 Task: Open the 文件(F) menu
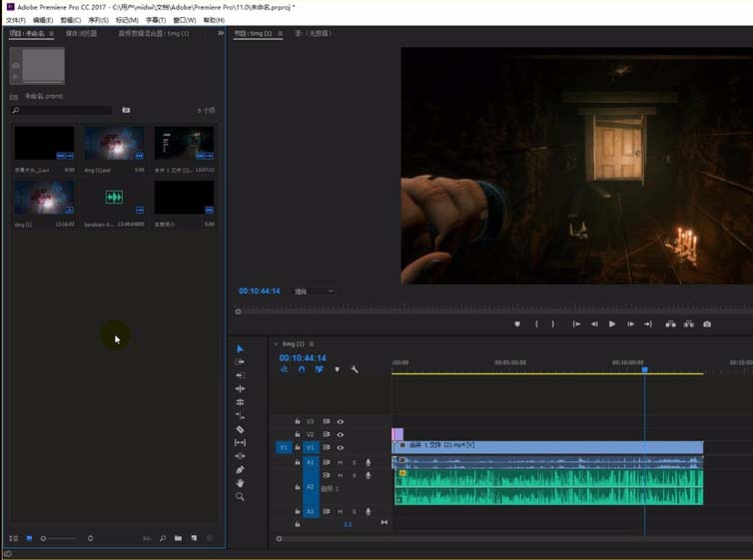pos(16,20)
